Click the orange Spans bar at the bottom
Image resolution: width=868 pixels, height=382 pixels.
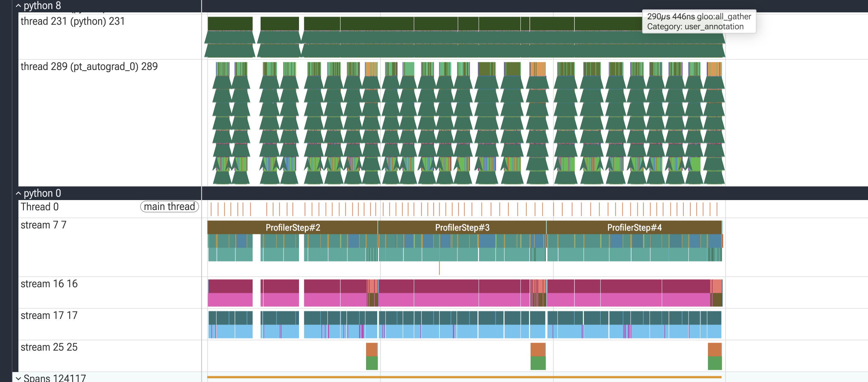[464, 377]
